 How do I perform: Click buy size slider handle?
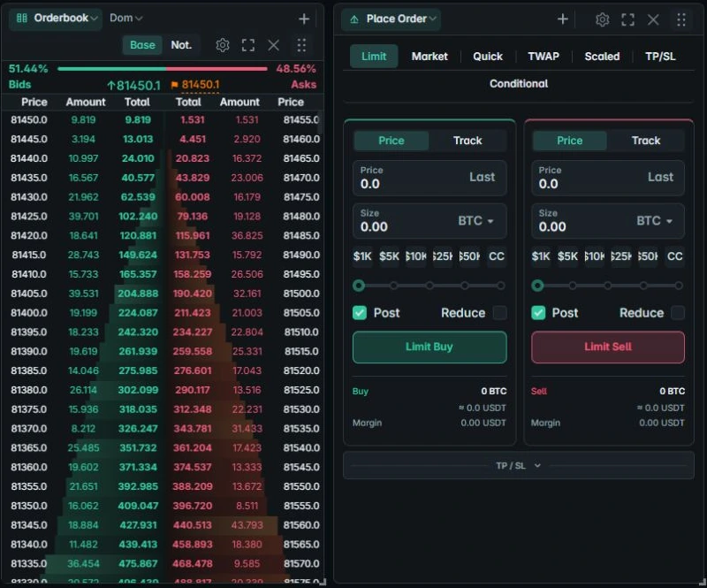pos(359,286)
